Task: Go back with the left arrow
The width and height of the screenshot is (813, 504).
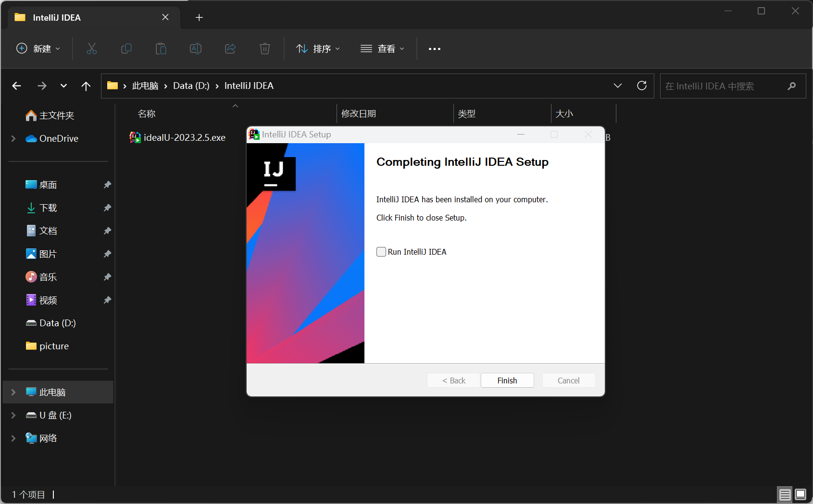Action: pos(17,86)
